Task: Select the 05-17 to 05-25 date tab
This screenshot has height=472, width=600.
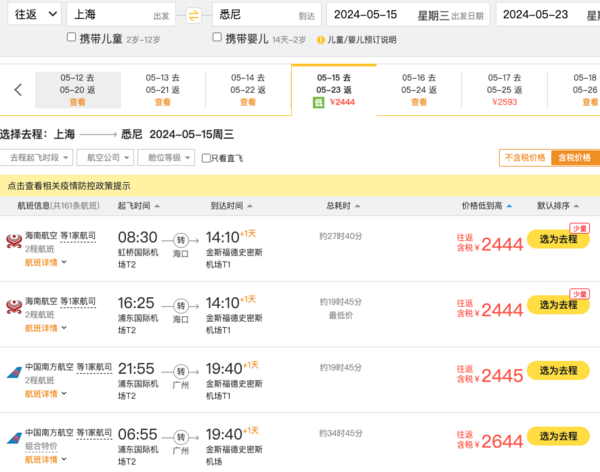Action: [504, 90]
